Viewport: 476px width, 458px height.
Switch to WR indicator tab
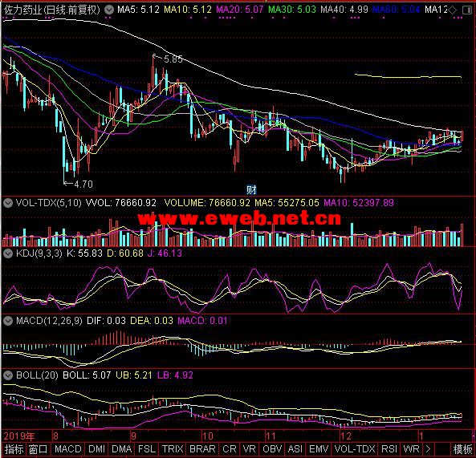pos(411,449)
